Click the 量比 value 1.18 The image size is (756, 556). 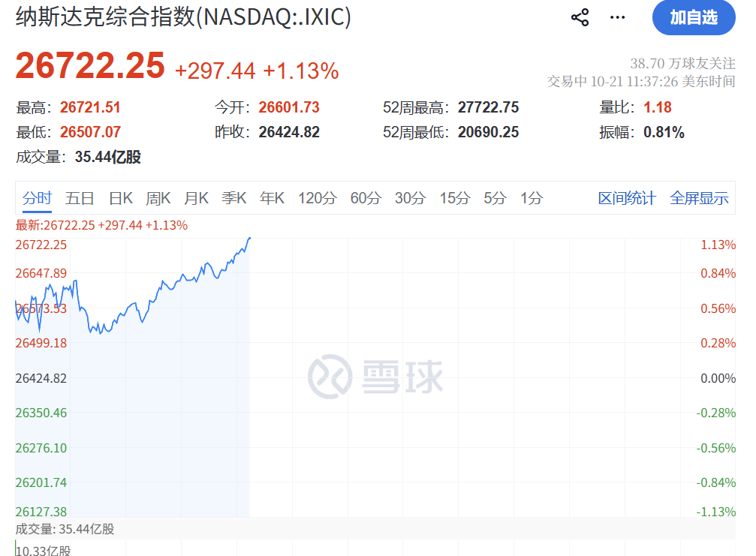click(658, 107)
